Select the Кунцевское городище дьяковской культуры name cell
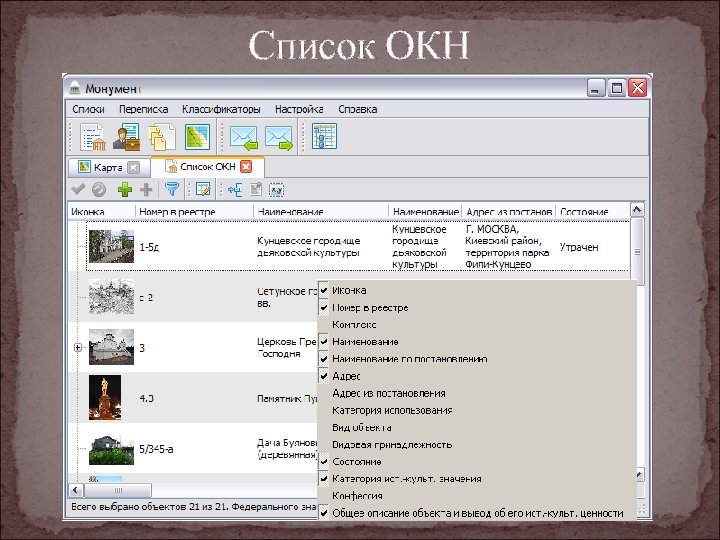 coord(308,247)
